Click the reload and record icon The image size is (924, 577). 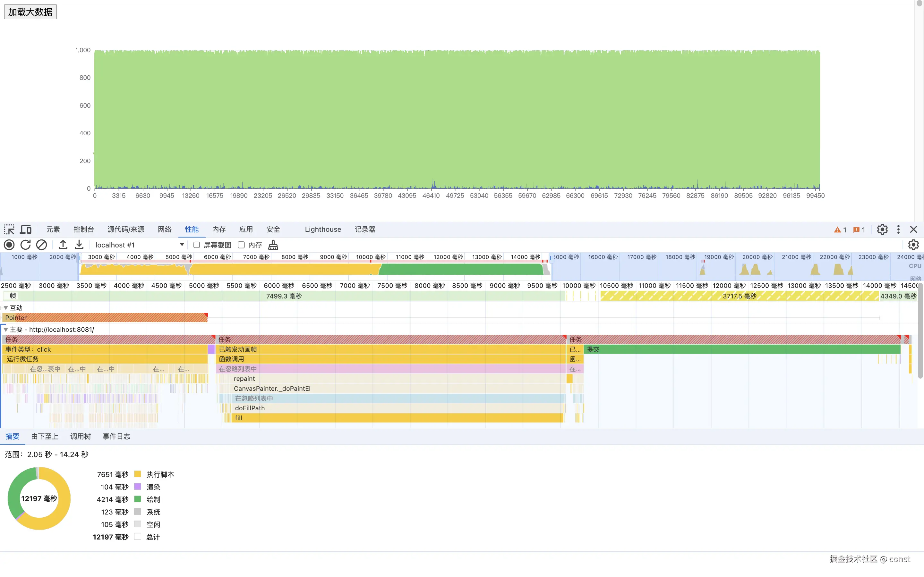(26, 245)
